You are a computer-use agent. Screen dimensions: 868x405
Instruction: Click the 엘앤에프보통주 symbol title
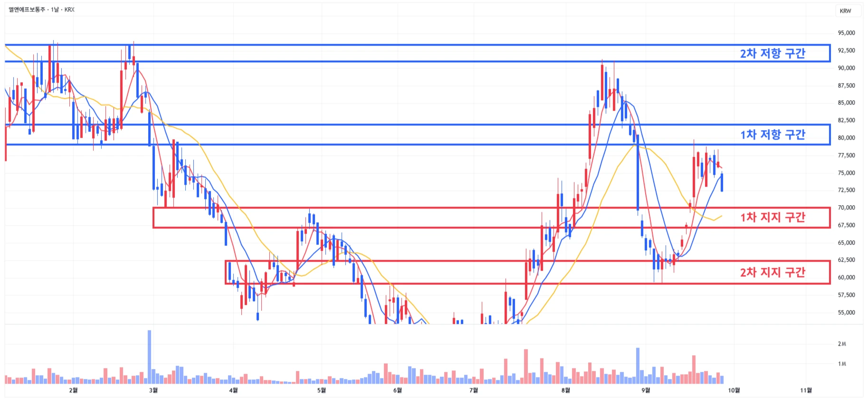(x=27, y=9)
